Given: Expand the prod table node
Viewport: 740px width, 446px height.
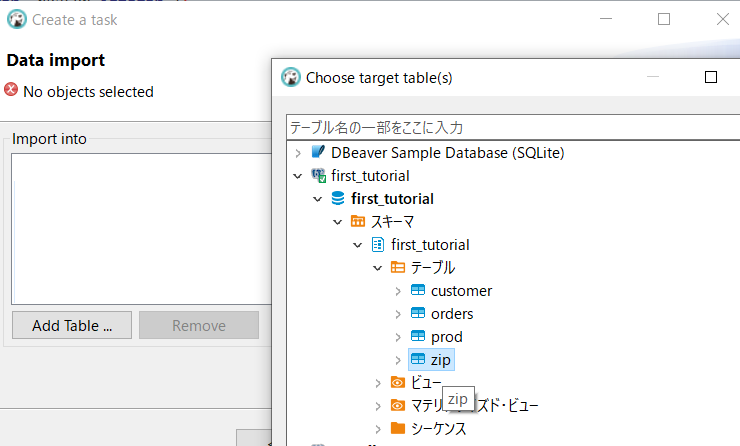Looking at the screenshot, I should point(398,337).
